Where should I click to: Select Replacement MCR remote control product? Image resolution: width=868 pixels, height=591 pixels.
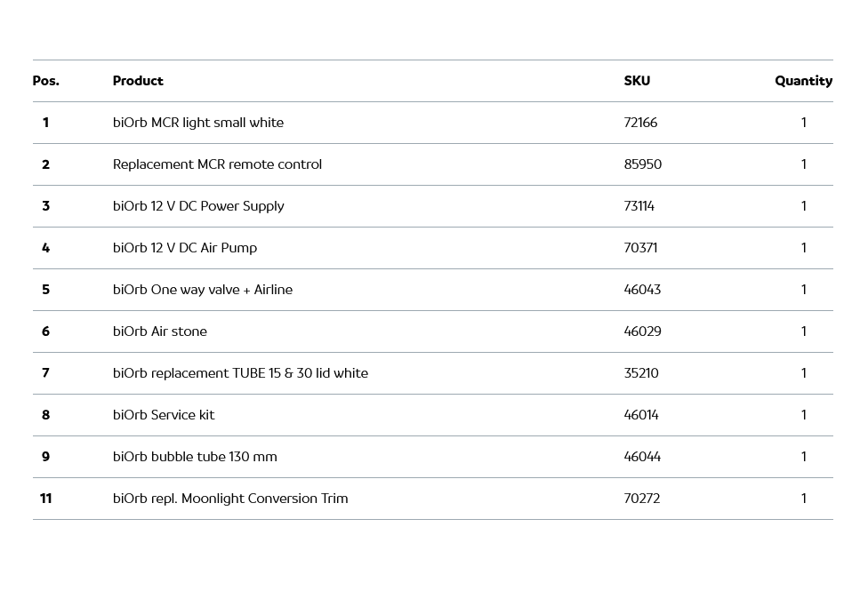point(217,164)
